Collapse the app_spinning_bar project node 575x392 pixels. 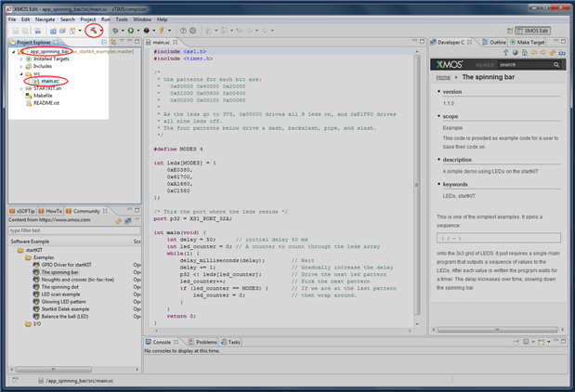pos(13,52)
